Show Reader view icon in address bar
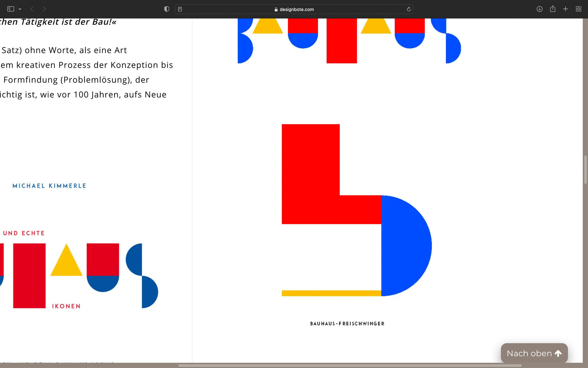This screenshot has width=588, height=368. point(180,9)
